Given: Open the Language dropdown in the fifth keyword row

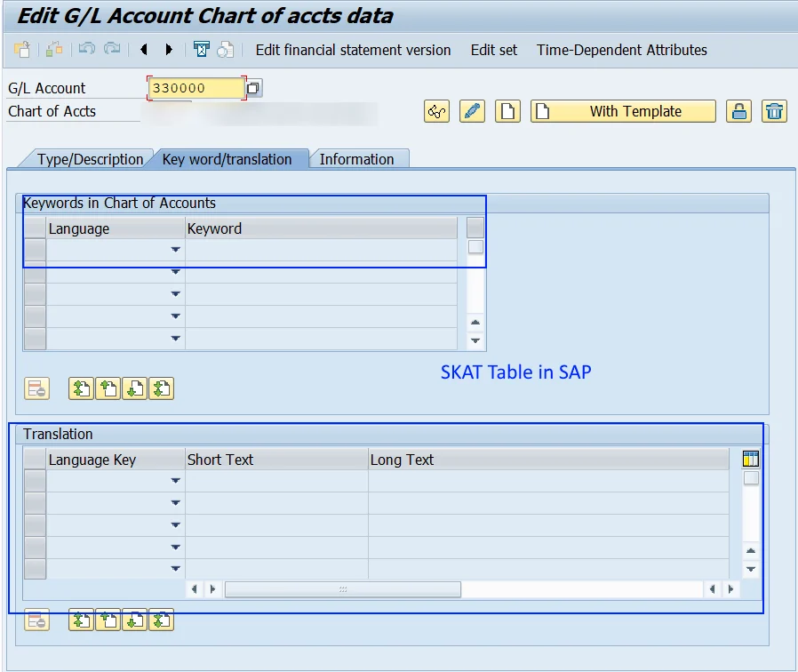Looking at the screenshot, I should click(x=176, y=338).
